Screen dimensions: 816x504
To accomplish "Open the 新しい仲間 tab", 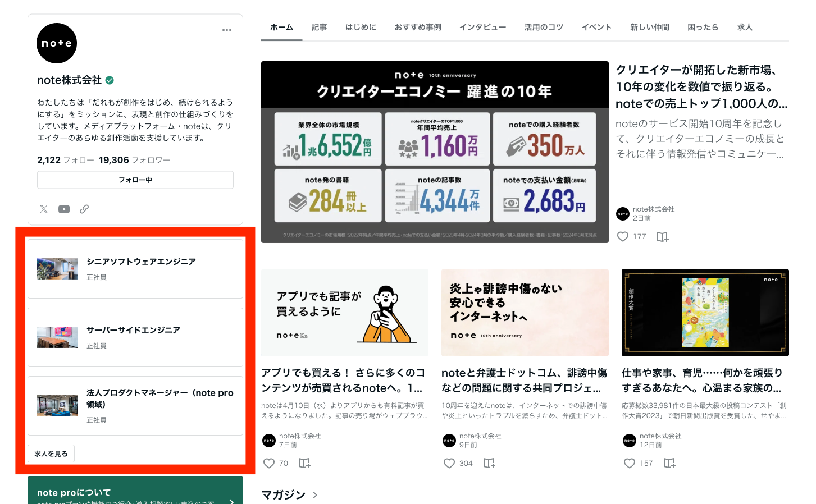I will [x=650, y=28].
